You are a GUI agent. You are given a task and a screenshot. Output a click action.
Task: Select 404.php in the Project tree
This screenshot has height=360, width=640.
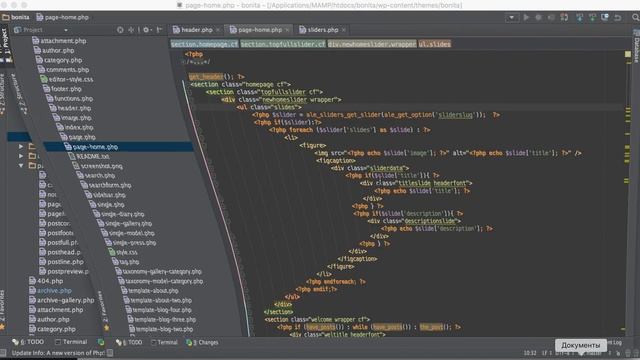click(x=46, y=281)
